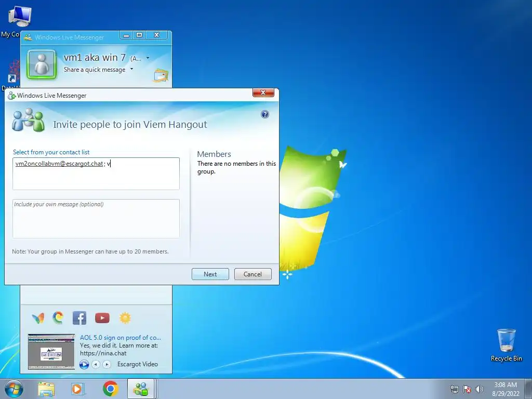The height and width of the screenshot is (399, 532).
Task: Go to the next Escargot video item
Action: click(x=107, y=364)
